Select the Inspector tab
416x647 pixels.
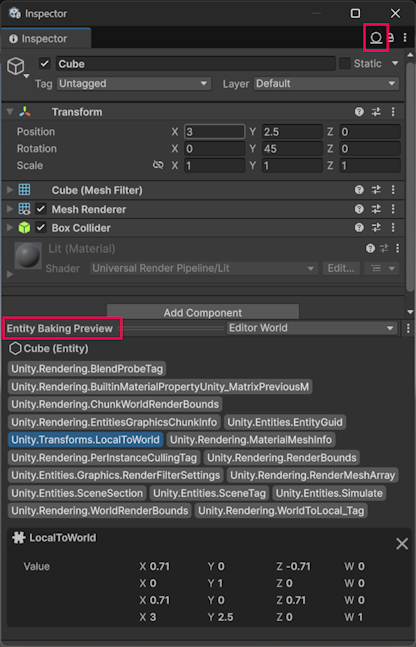[46, 38]
